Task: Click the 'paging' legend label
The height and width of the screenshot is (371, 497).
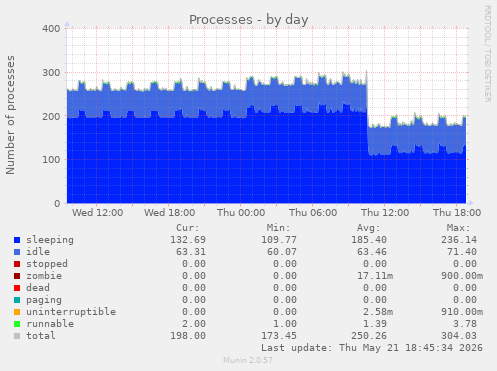Action: (x=44, y=300)
